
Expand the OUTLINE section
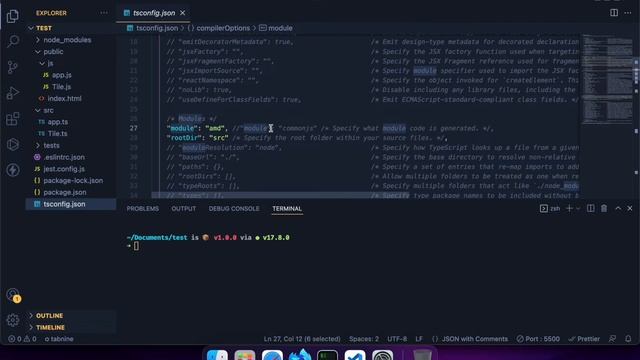[49, 316]
